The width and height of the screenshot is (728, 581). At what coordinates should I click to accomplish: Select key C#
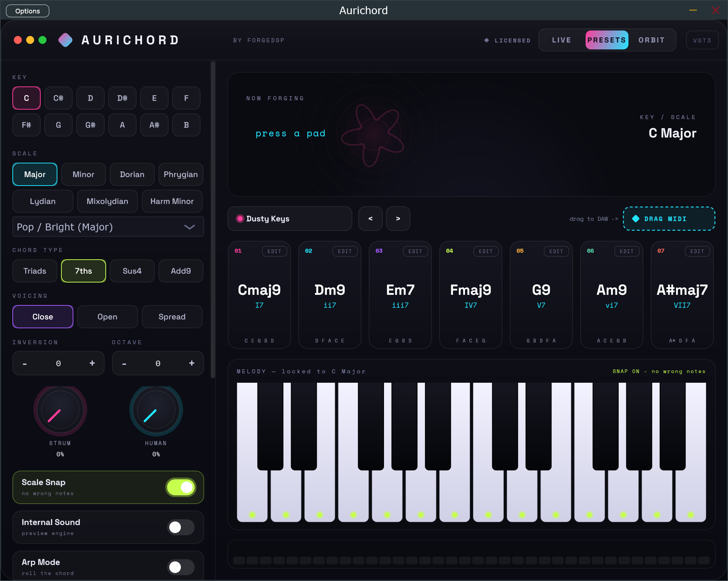(x=58, y=98)
